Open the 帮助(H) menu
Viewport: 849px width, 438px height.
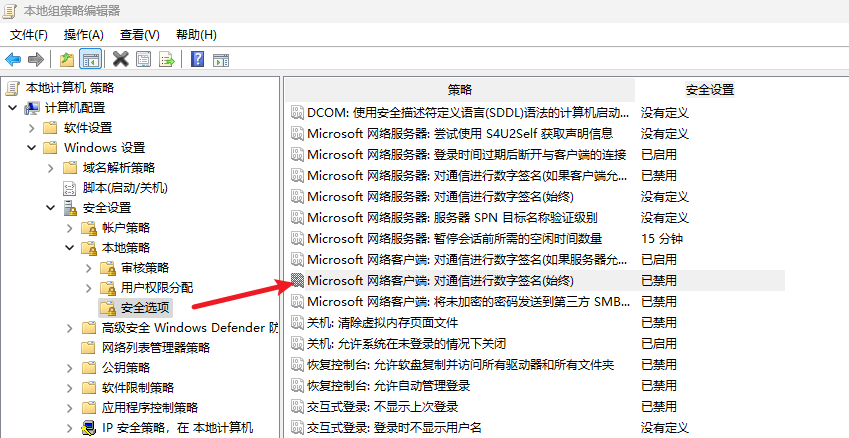tap(197, 35)
